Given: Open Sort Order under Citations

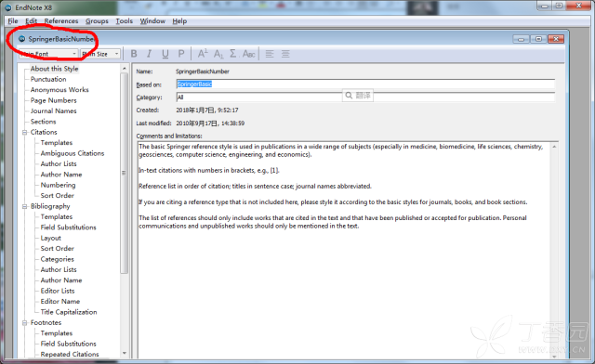Looking at the screenshot, I should (x=58, y=196).
